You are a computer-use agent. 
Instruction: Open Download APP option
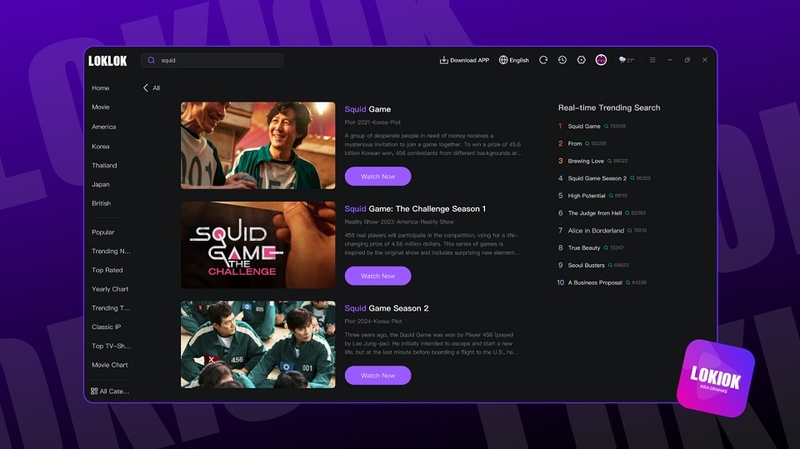[464, 60]
